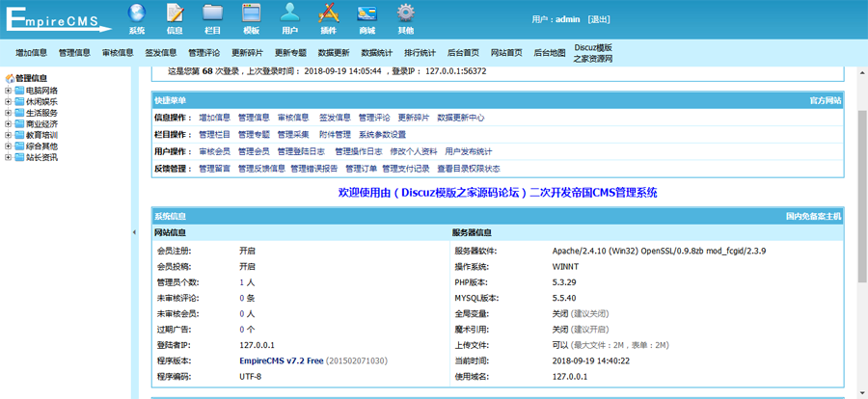Open 排行统计 in the top submenu
The height and width of the screenshot is (399, 868).
[x=420, y=53]
